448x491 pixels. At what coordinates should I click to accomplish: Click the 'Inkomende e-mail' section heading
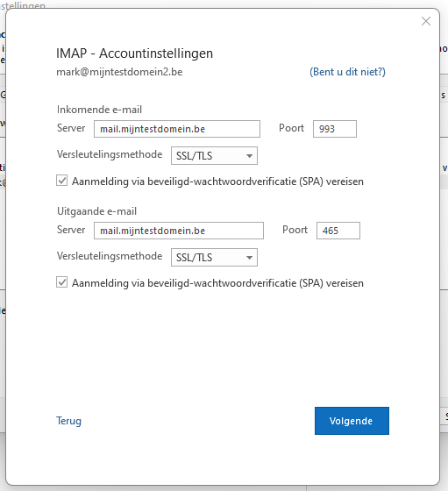[99, 110]
